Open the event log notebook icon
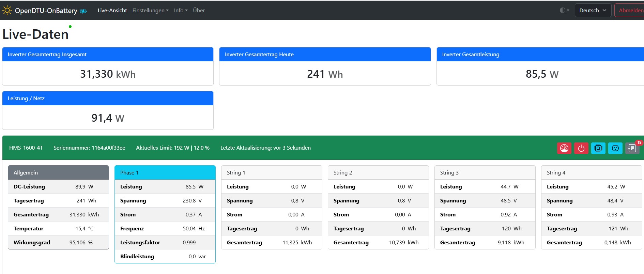This screenshot has height=274, width=644. coord(632,149)
